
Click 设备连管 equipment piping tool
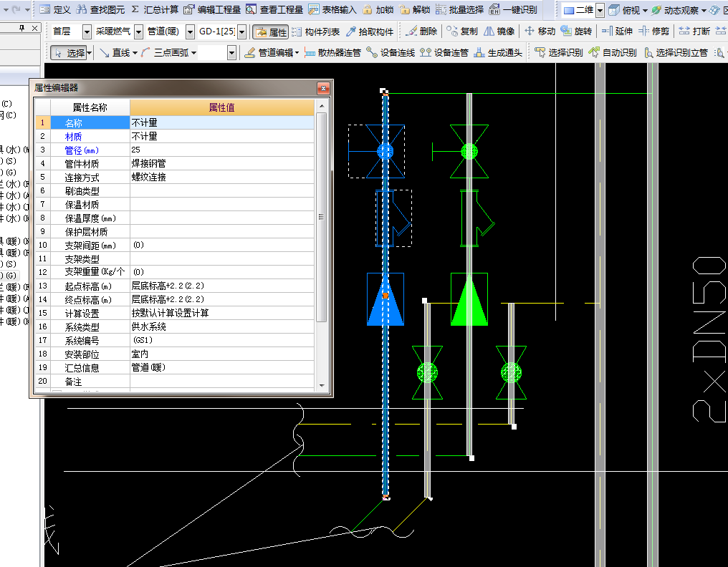point(444,53)
